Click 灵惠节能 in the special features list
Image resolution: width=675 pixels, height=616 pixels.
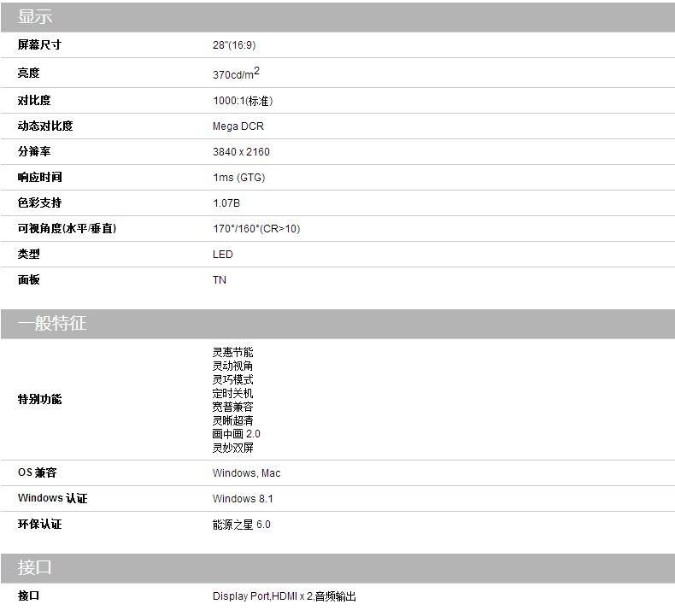pos(232,352)
